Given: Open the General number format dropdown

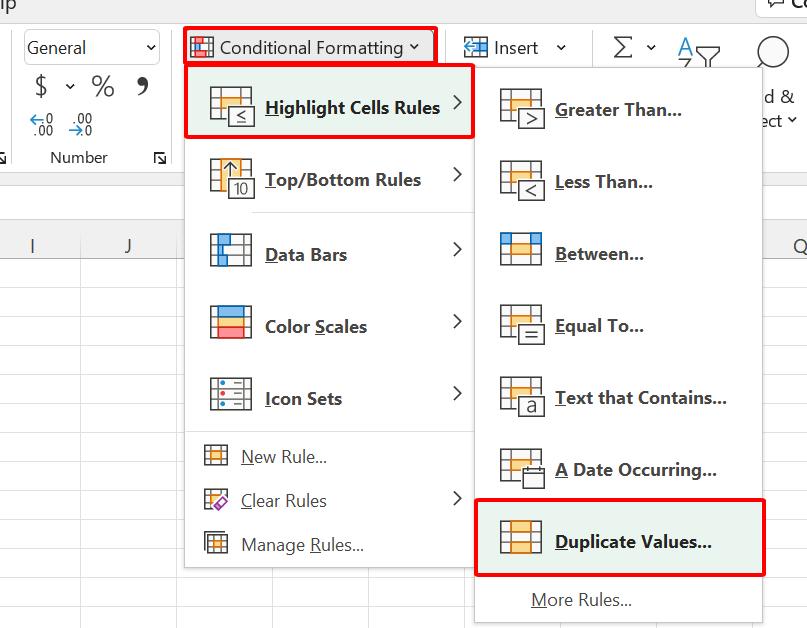Looking at the screenshot, I should pyautogui.click(x=92, y=48).
